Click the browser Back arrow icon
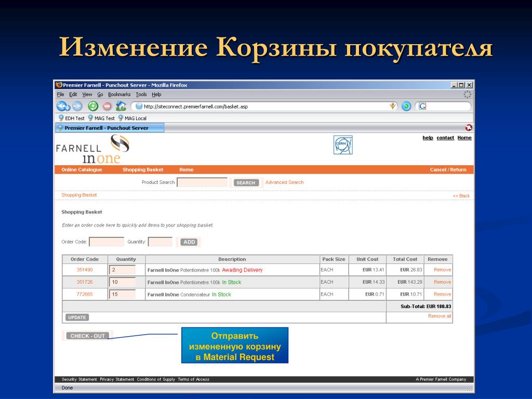The height and width of the screenshot is (399, 532). 63,106
